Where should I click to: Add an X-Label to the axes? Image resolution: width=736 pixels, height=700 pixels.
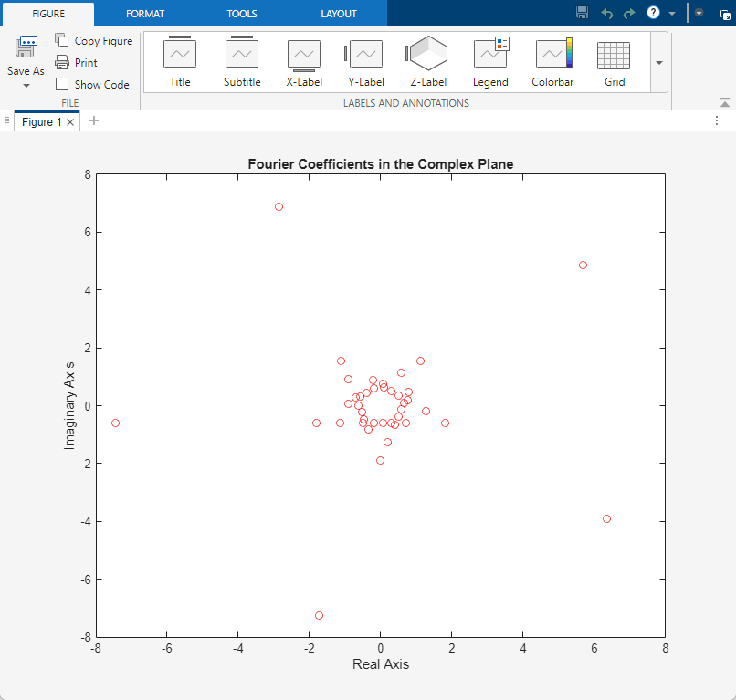tap(304, 62)
